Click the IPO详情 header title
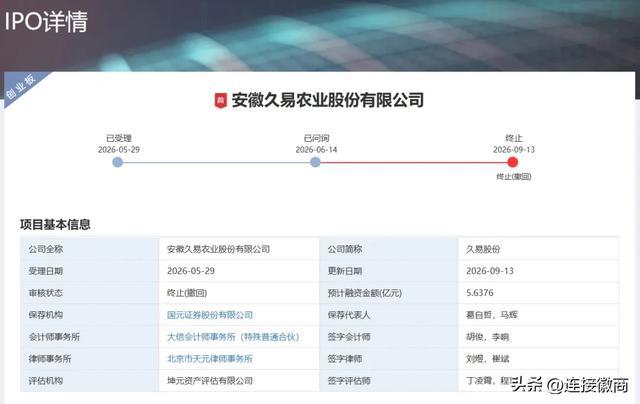This screenshot has height=404, width=640. point(46,21)
